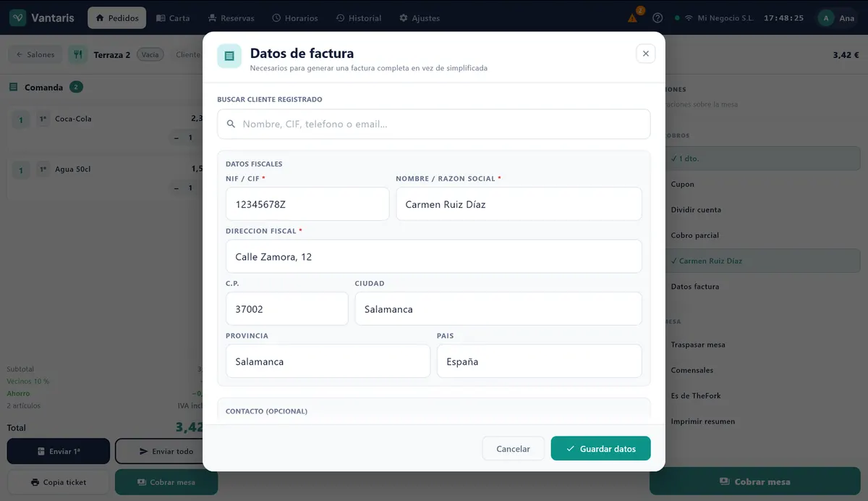Click the Comanda list icon
868x501 pixels.
click(x=13, y=87)
